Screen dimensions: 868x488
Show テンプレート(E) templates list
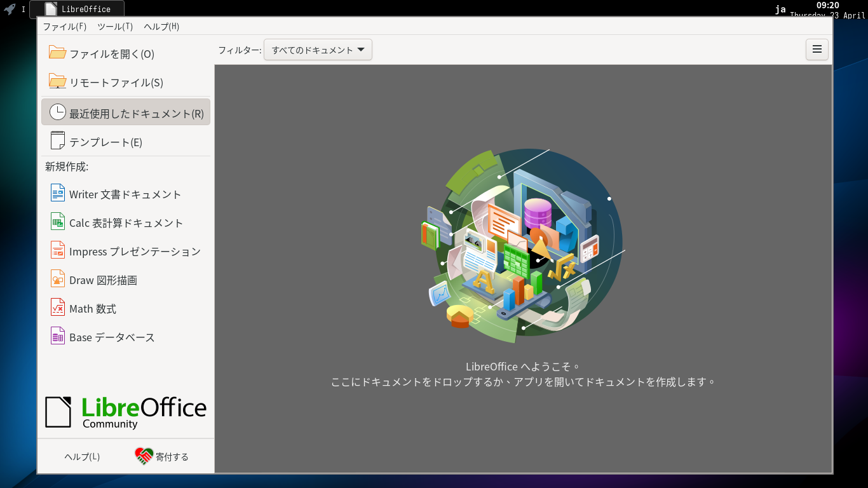[126, 142]
